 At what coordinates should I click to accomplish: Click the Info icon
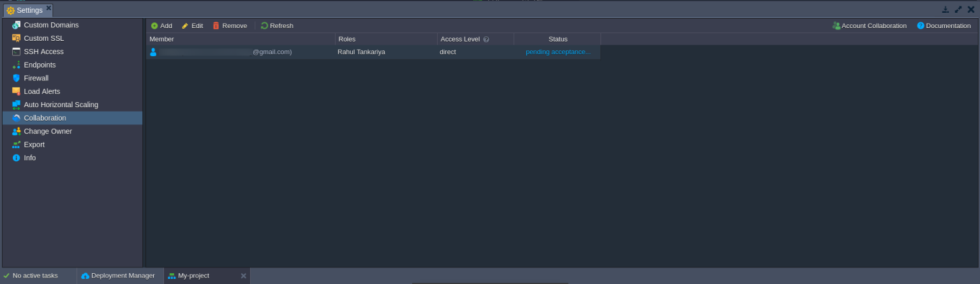16,158
